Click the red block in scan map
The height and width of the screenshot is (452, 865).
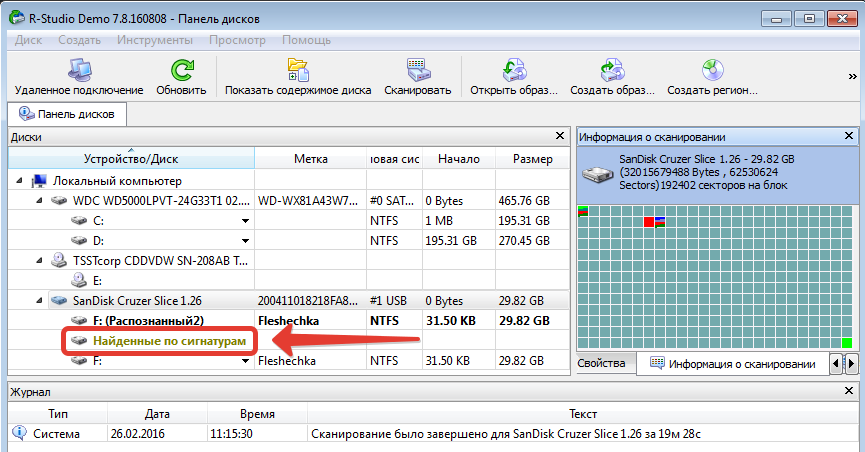click(x=648, y=221)
